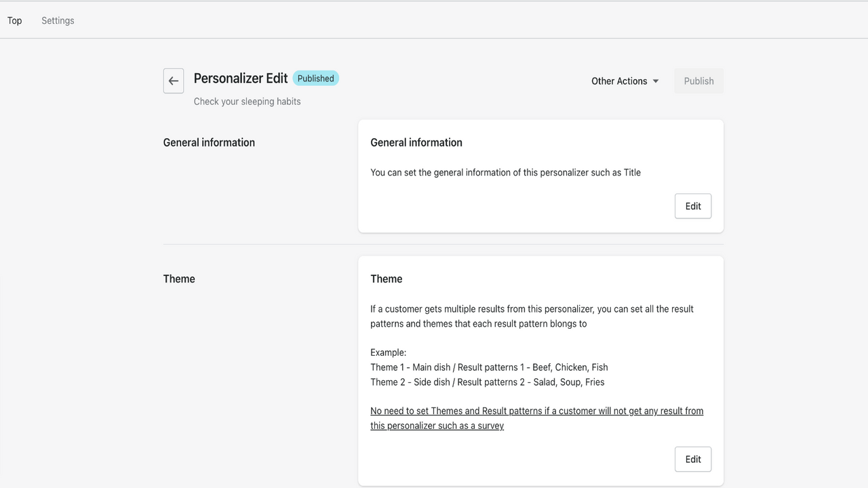Edit the General information section
868x488 pixels.
click(x=692, y=205)
